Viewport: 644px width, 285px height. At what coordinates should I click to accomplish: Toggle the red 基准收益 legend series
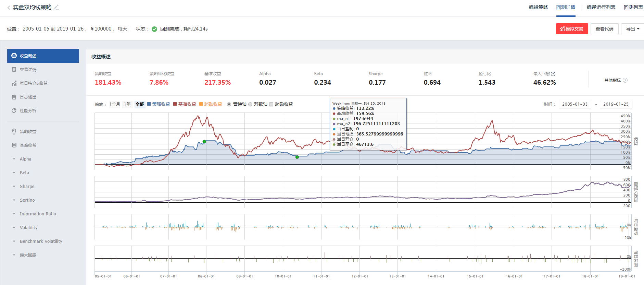[x=185, y=104]
